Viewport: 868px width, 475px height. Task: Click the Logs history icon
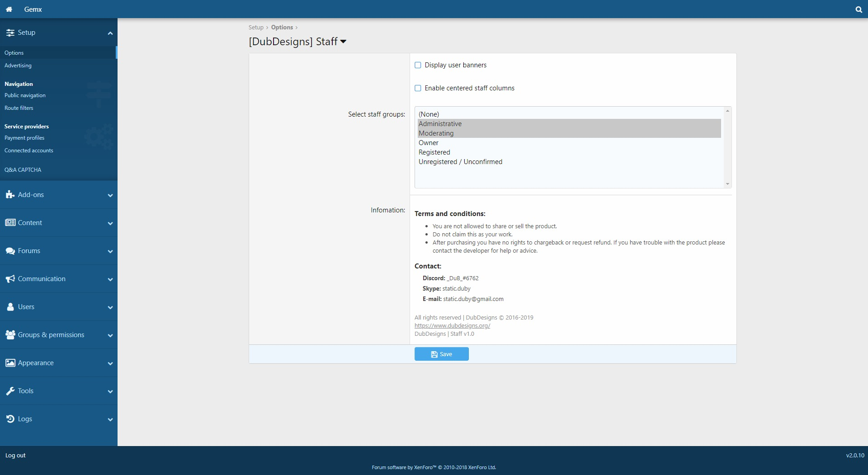[x=10, y=419]
